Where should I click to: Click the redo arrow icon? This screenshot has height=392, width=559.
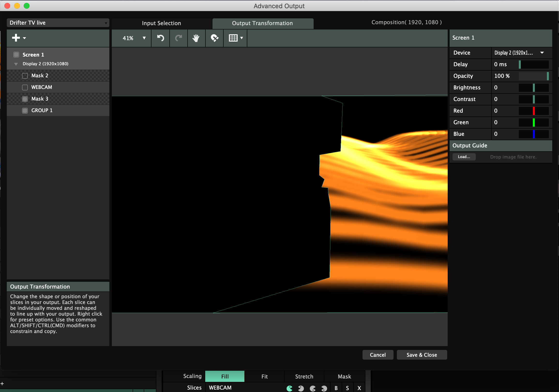tap(178, 38)
